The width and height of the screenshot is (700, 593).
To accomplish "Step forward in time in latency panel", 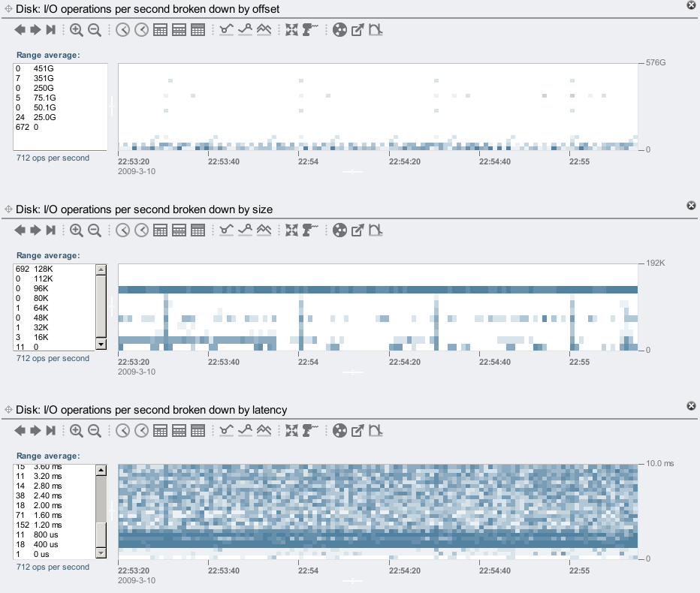I will [x=35, y=431].
